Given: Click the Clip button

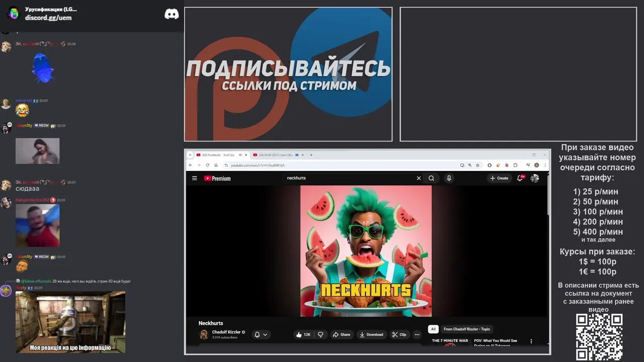Looking at the screenshot, I should (x=399, y=334).
